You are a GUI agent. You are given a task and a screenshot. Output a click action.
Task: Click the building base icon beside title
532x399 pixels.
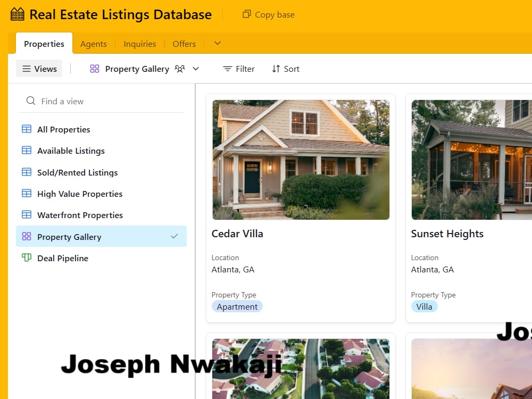click(x=18, y=14)
